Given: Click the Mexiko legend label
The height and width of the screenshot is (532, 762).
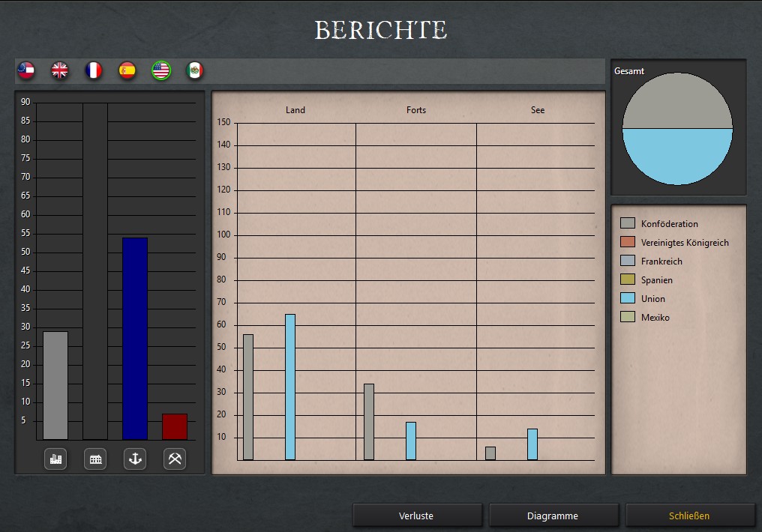Looking at the screenshot, I should pyautogui.click(x=655, y=318).
